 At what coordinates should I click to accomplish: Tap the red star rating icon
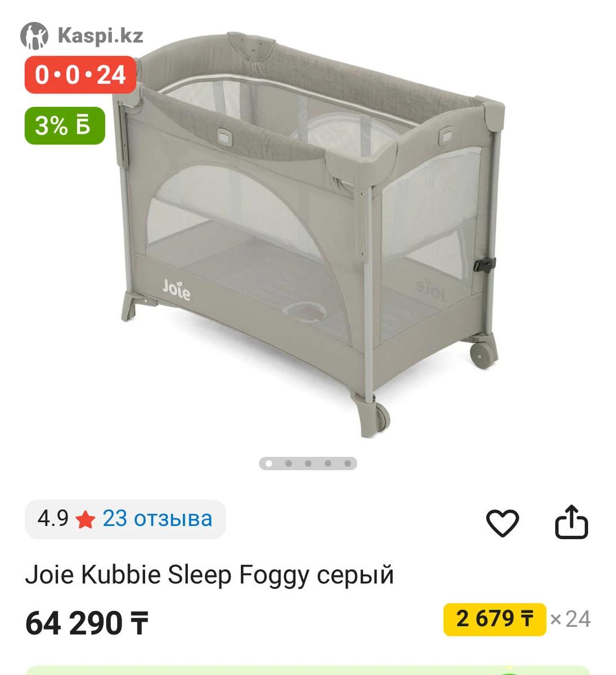pos(85,519)
